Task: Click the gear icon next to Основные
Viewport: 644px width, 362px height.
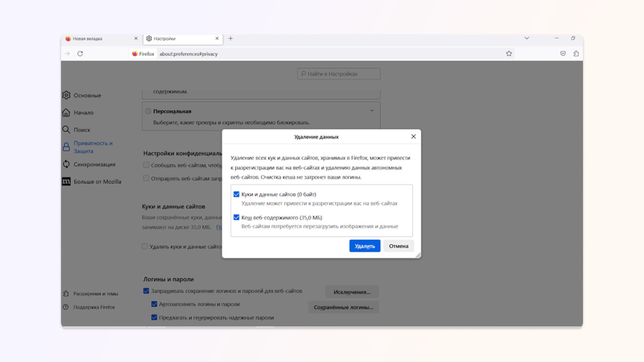Action: (66, 95)
